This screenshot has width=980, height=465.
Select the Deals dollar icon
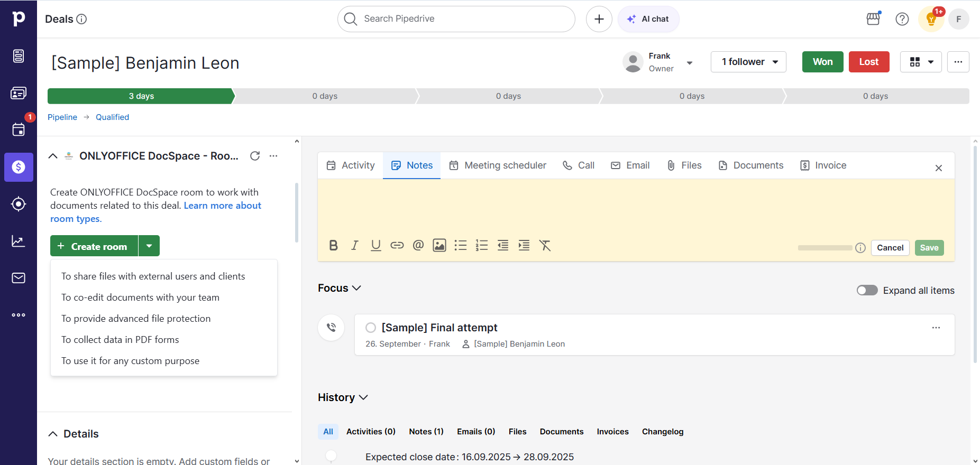[19, 167]
